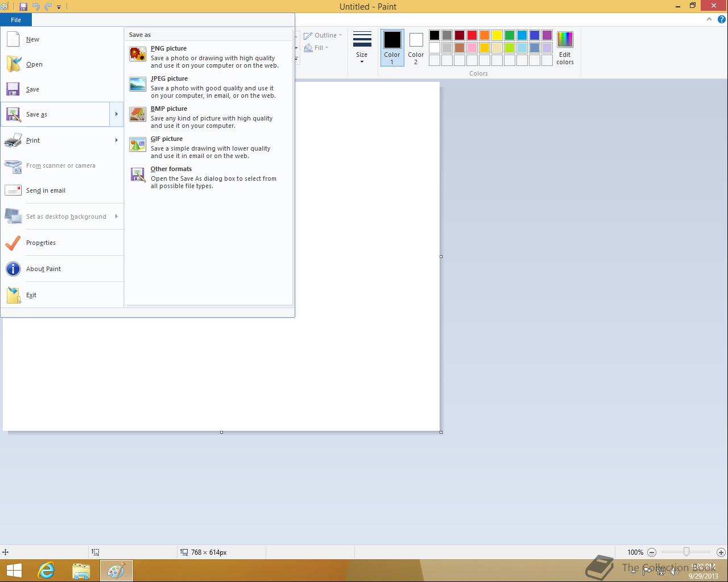This screenshot has width=728, height=582.
Task: Select Color 2 button
Action: (x=416, y=48)
